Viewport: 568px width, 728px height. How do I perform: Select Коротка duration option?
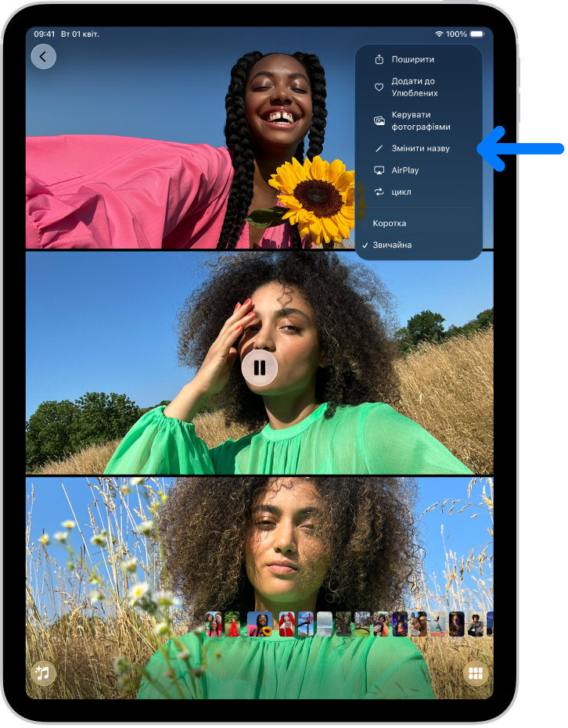point(419,224)
